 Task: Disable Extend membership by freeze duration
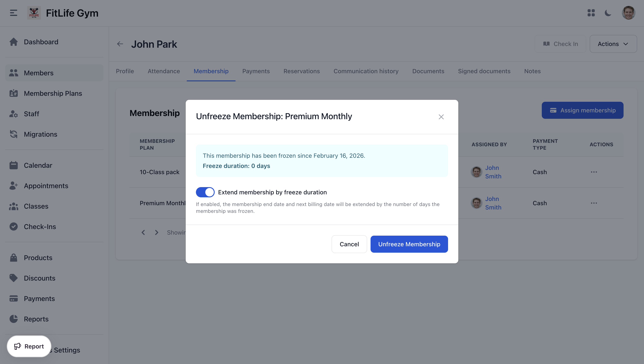(x=205, y=192)
